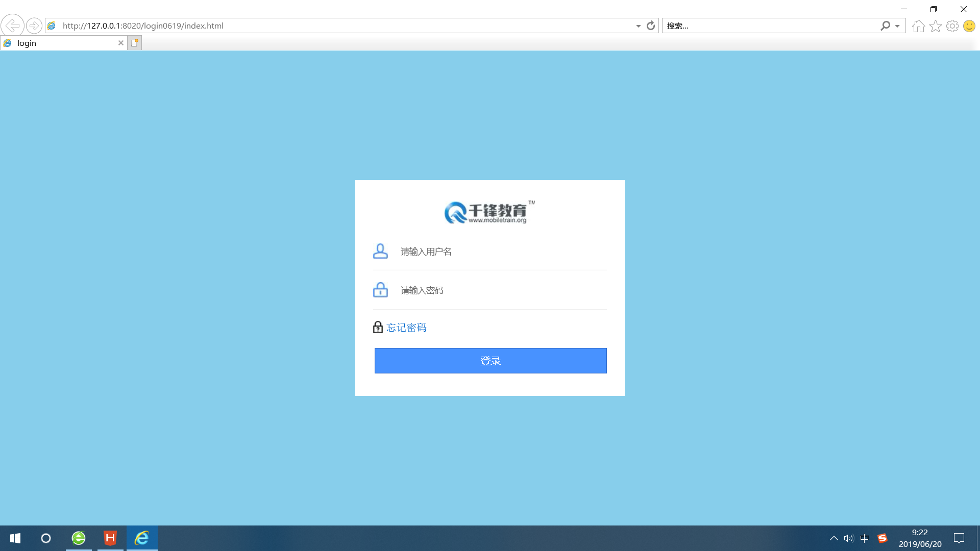Click the password lock icon
The height and width of the screenshot is (551, 980).
380,290
